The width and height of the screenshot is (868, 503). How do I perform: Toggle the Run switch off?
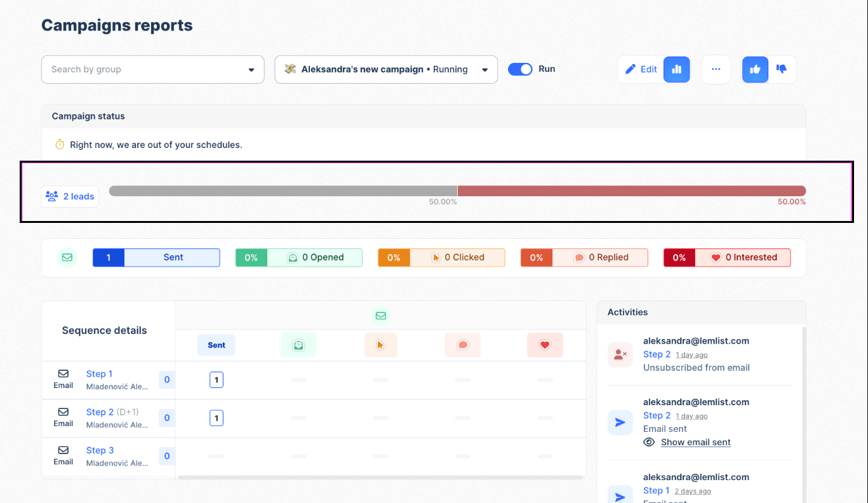(521, 69)
